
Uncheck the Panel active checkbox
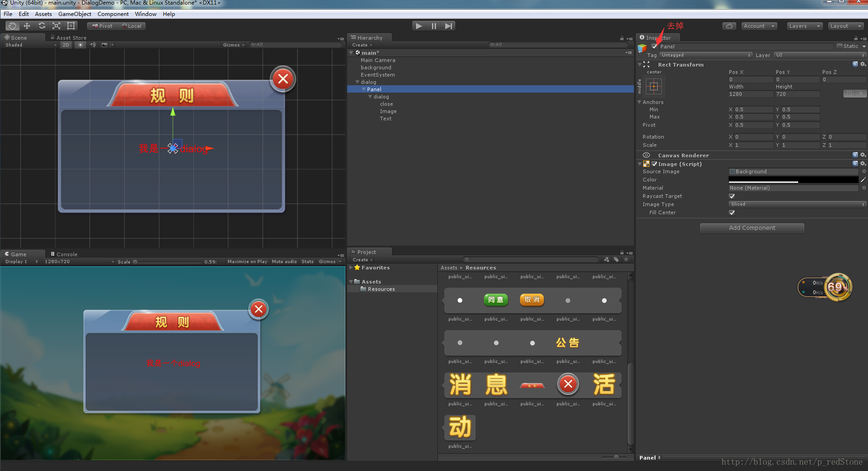click(655, 47)
